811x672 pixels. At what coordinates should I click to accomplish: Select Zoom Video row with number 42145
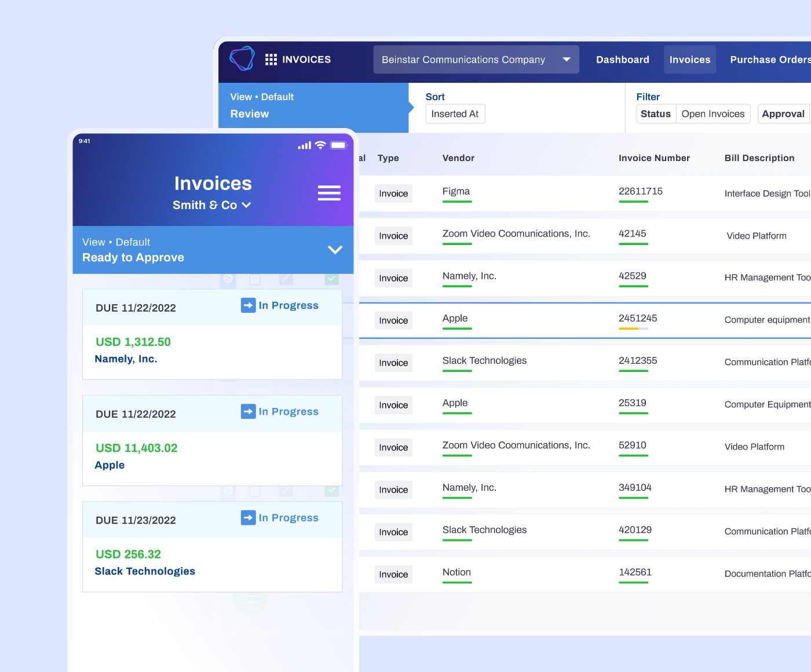coord(585,236)
